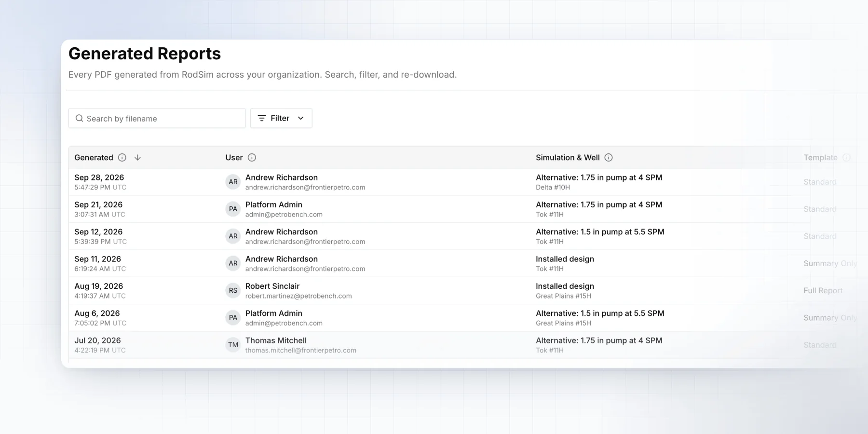Click Alternative: 1.75 in pump, Jul 20 row

point(599,340)
